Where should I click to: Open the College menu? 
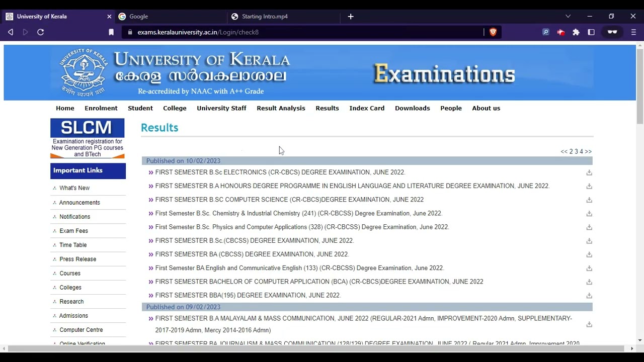coord(175,108)
